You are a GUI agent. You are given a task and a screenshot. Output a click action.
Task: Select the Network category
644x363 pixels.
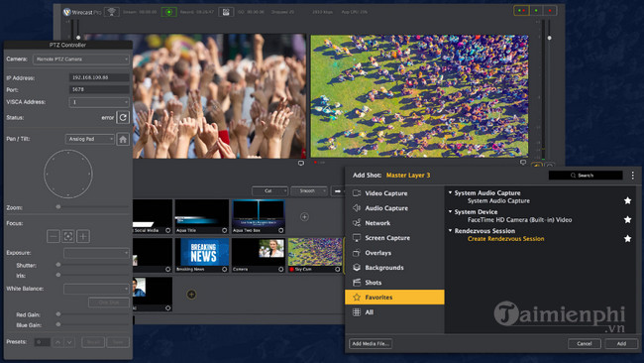tap(394, 223)
